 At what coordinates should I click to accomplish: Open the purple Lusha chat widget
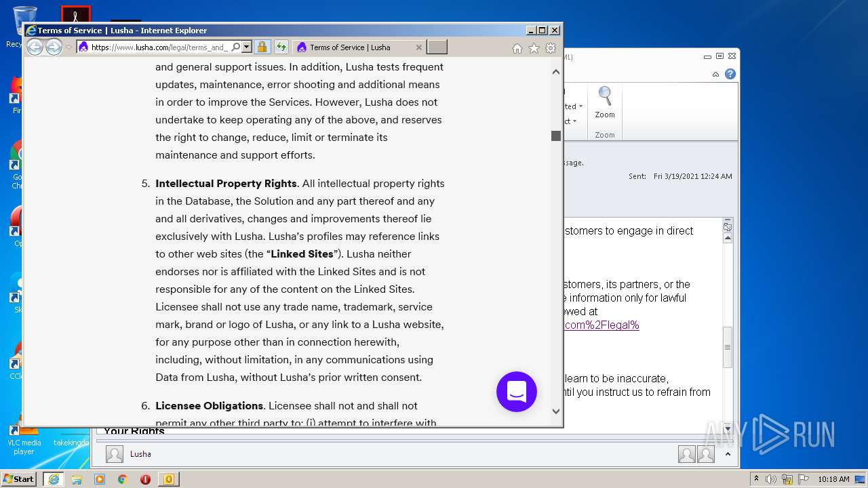(x=517, y=391)
